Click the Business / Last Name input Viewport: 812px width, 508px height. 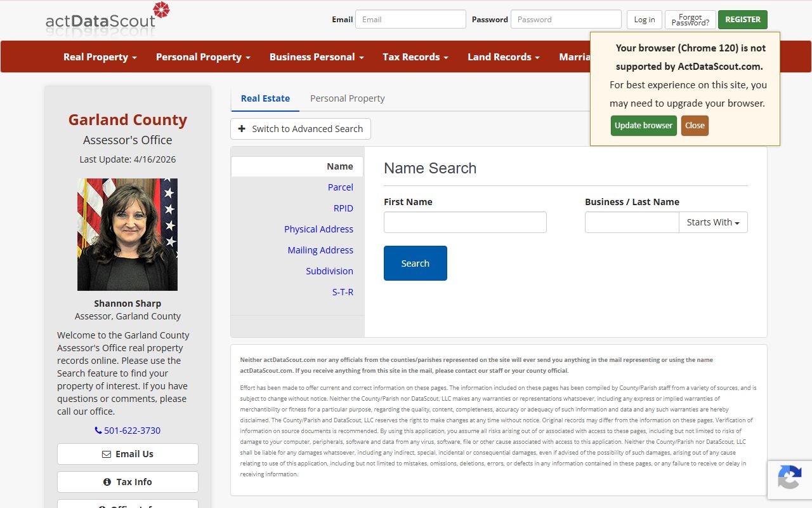[632, 222]
